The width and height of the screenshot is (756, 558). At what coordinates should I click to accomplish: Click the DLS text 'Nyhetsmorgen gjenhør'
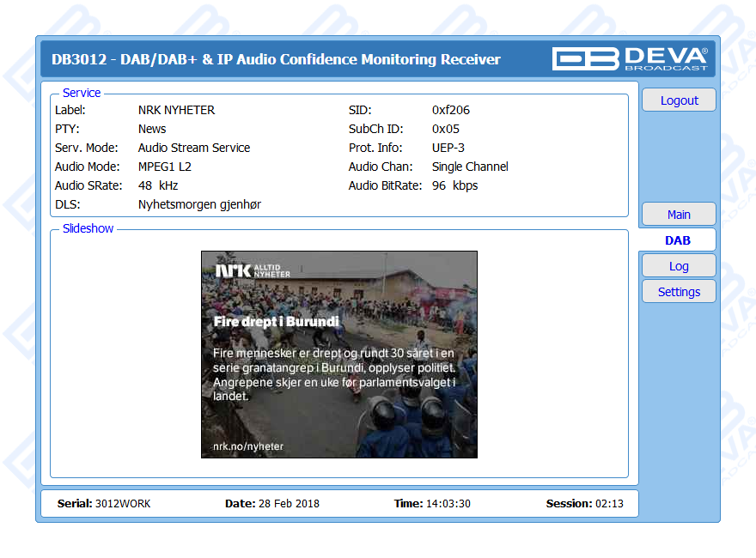[x=199, y=204]
